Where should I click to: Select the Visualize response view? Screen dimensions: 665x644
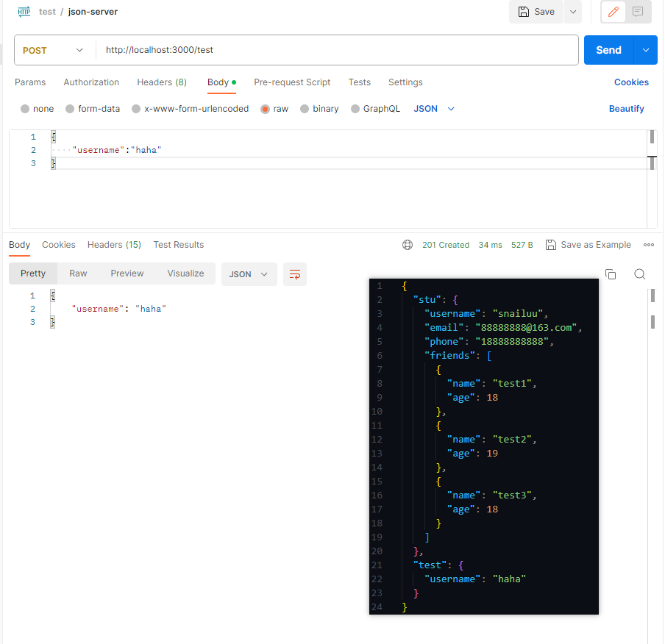[186, 273]
